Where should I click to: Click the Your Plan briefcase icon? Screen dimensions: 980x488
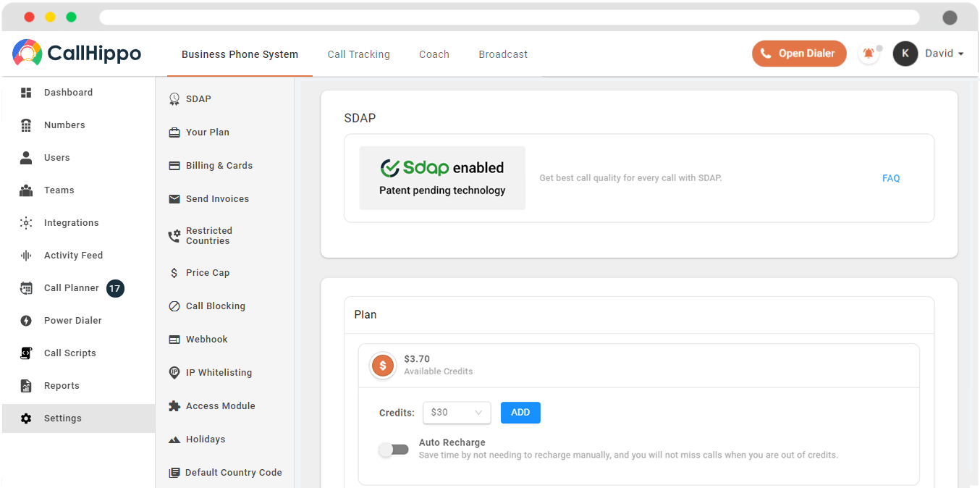pyautogui.click(x=174, y=132)
